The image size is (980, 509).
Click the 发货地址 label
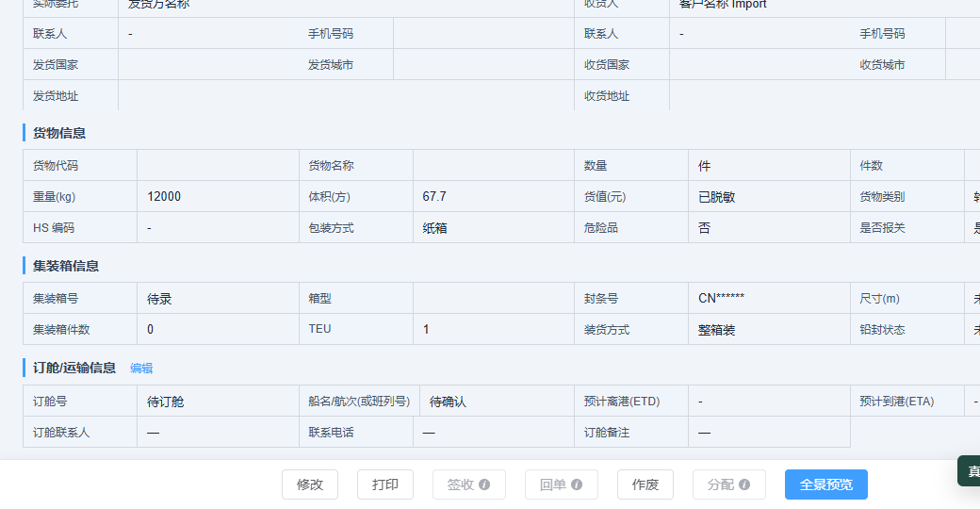tap(56, 96)
